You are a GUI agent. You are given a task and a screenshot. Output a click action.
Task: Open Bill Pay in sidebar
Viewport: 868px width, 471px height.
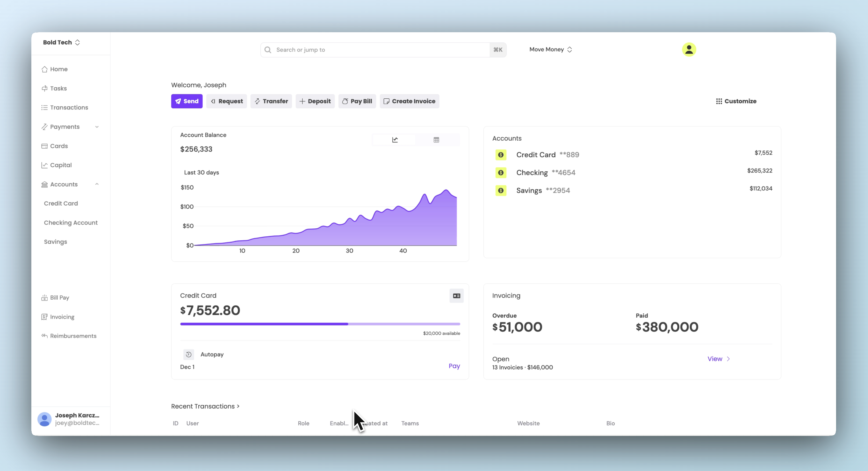(x=55, y=298)
